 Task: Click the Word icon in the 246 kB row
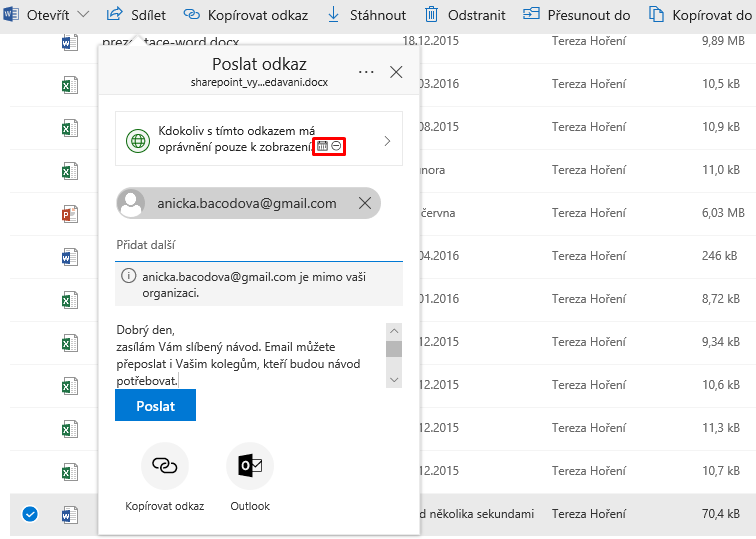[70, 257]
